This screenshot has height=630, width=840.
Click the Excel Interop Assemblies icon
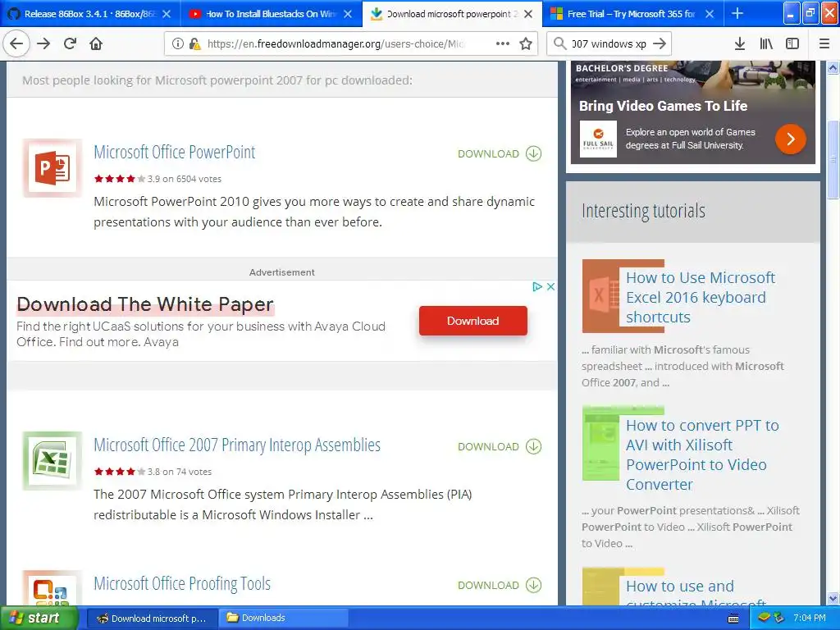pyautogui.click(x=52, y=461)
